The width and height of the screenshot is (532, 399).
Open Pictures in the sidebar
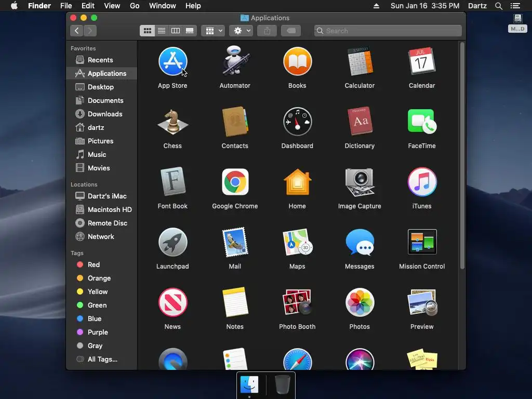coord(102,141)
